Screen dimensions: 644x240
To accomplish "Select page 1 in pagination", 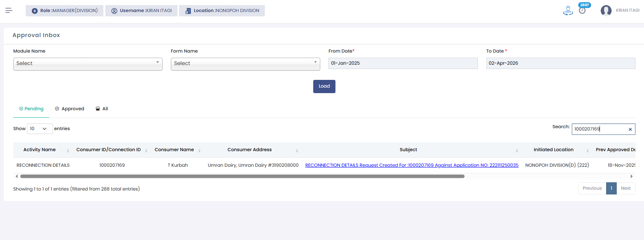I will coord(611,188).
